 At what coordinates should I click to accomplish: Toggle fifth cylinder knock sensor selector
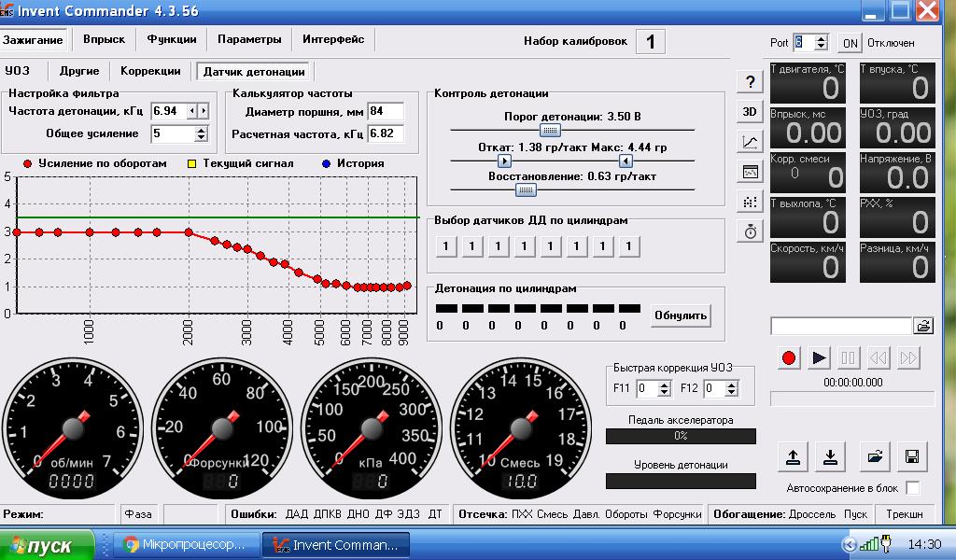click(x=551, y=246)
